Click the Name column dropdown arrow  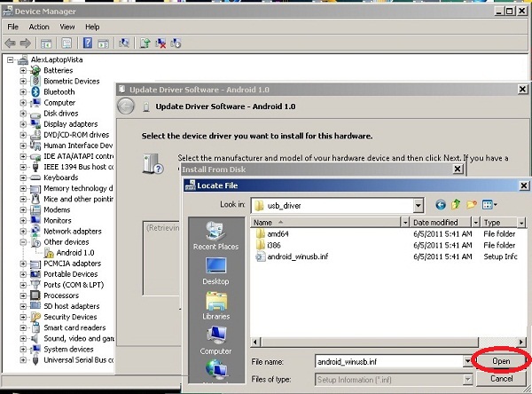click(x=405, y=223)
